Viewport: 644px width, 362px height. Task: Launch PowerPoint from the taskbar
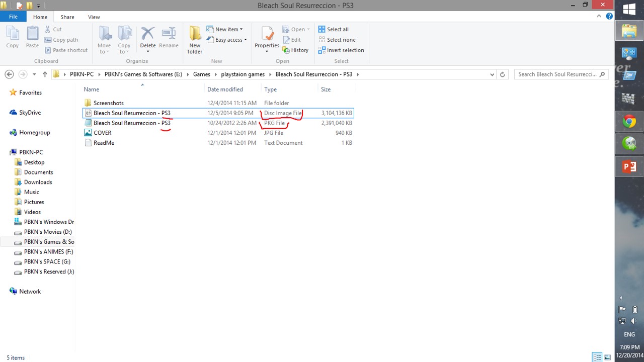click(x=629, y=166)
